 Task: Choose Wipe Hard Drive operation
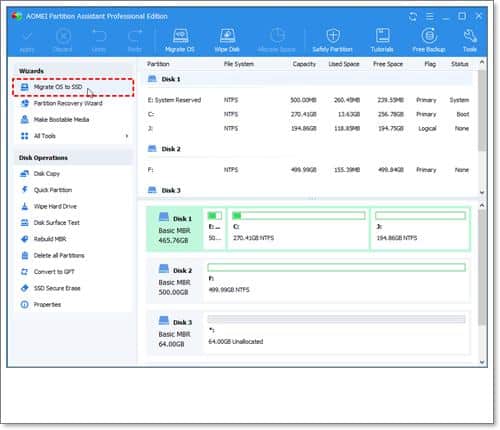coord(55,206)
